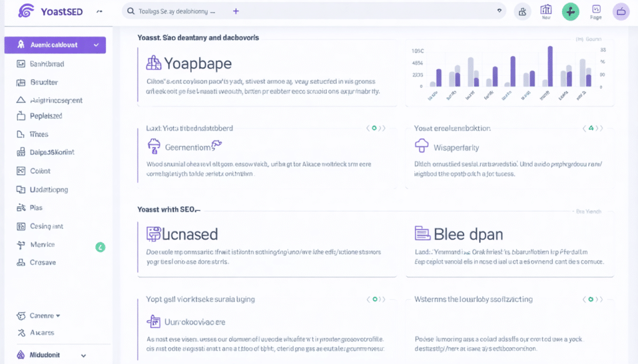Click the Cesing innt sidebar icon
638x364 pixels.
pos(21,226)
